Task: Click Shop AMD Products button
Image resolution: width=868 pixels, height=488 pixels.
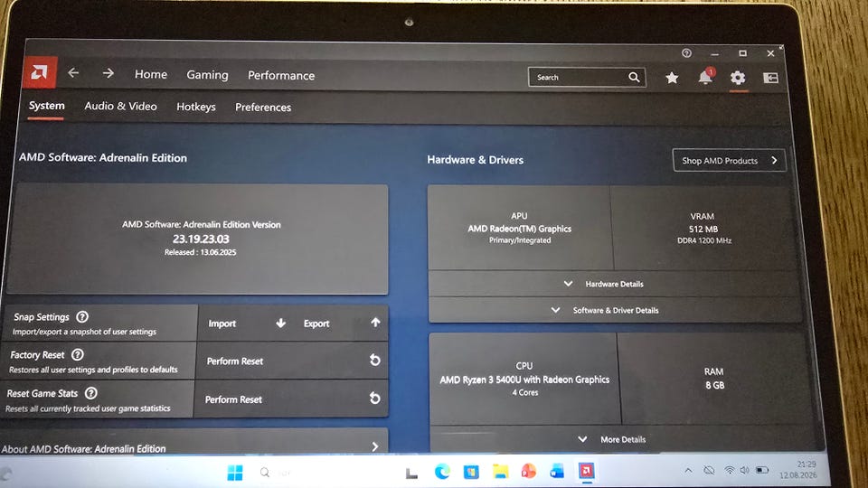Action: 729,161
